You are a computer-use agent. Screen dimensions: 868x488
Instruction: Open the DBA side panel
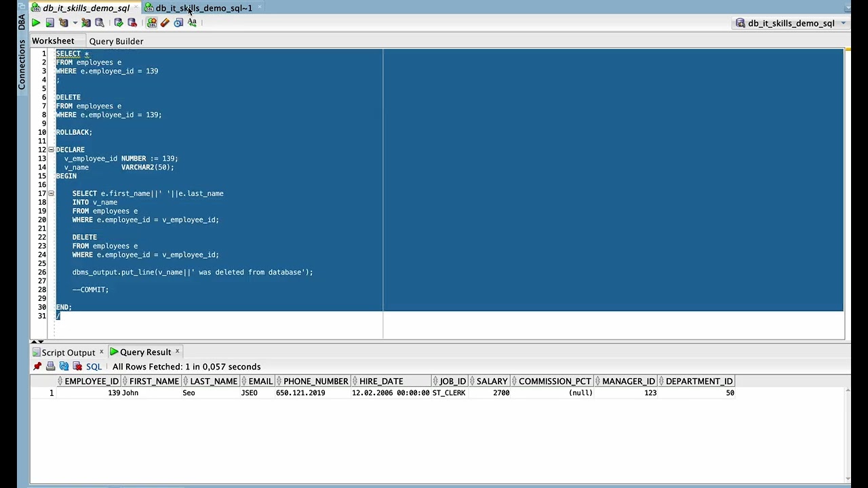[x=22, y=22]
